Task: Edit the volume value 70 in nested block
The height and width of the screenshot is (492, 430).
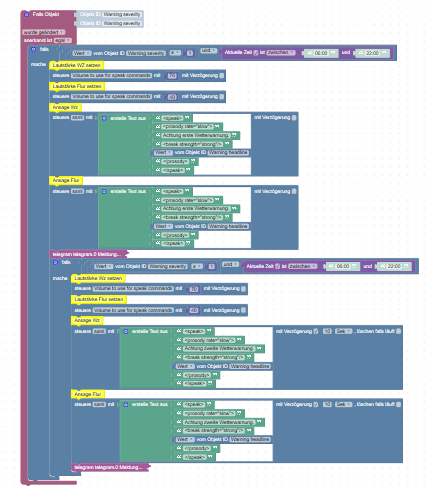Action: click(194, 289)
